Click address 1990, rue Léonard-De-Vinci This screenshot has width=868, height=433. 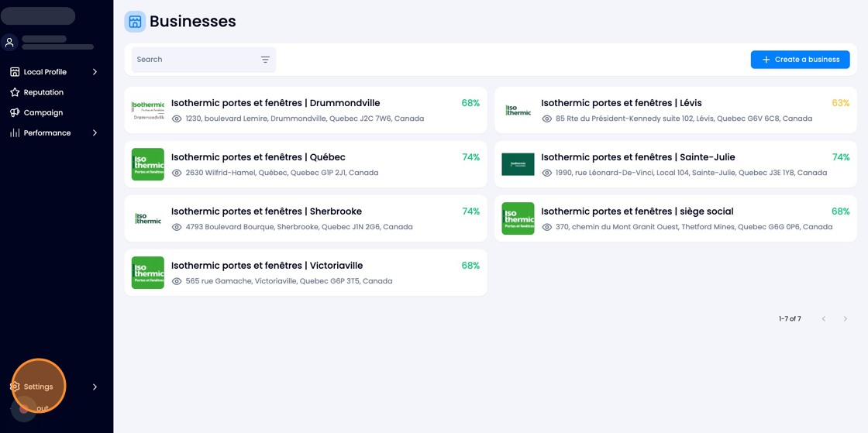click(x=691, y=173)
